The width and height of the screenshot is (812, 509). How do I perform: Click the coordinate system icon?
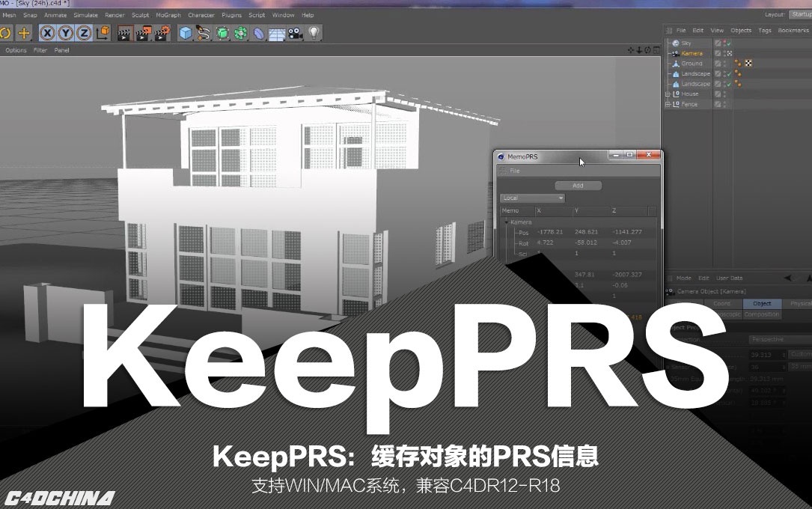pos(103,33)
